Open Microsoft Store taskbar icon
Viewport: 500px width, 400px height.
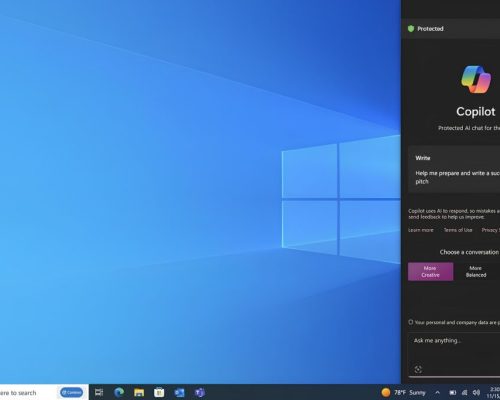click(159, 392)
